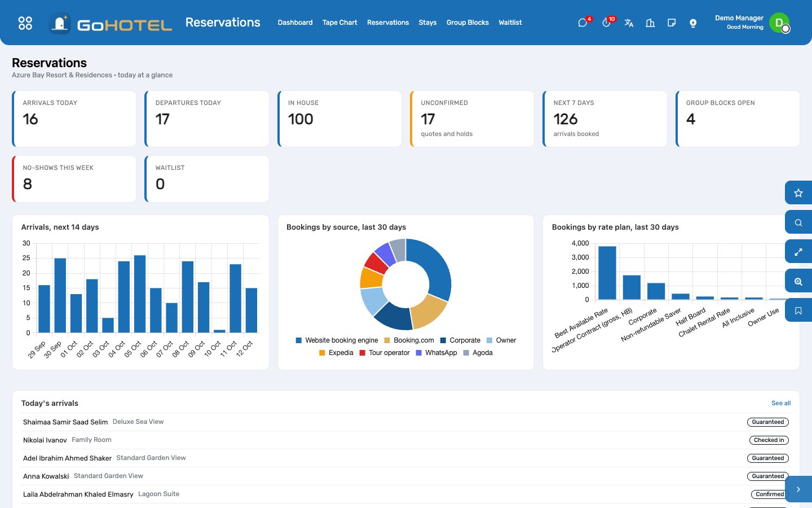
Task: Toggle the Tour operator legend swatch
Action: click(363, 353)
